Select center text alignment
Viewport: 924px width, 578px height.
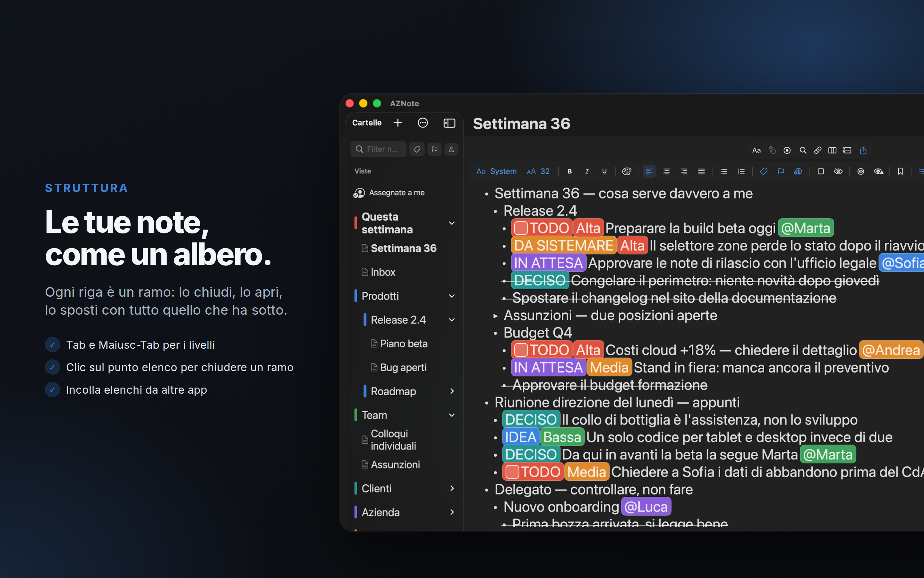pos(666,171)
